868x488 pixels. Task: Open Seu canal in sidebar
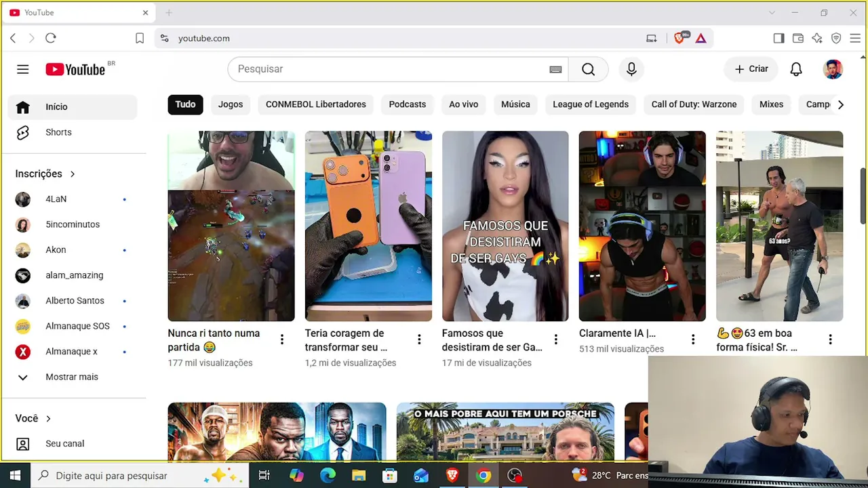click(73, 444)
